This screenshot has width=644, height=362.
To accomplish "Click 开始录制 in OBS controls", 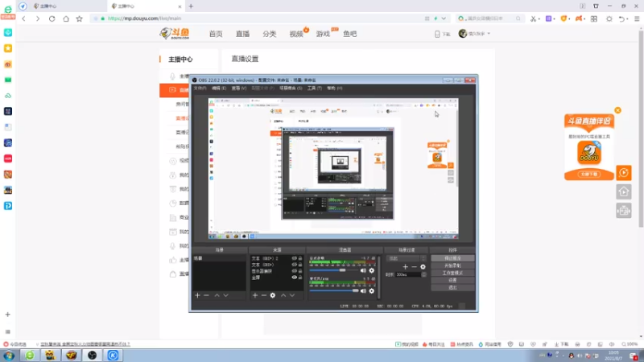I will (x=452, y=265).
